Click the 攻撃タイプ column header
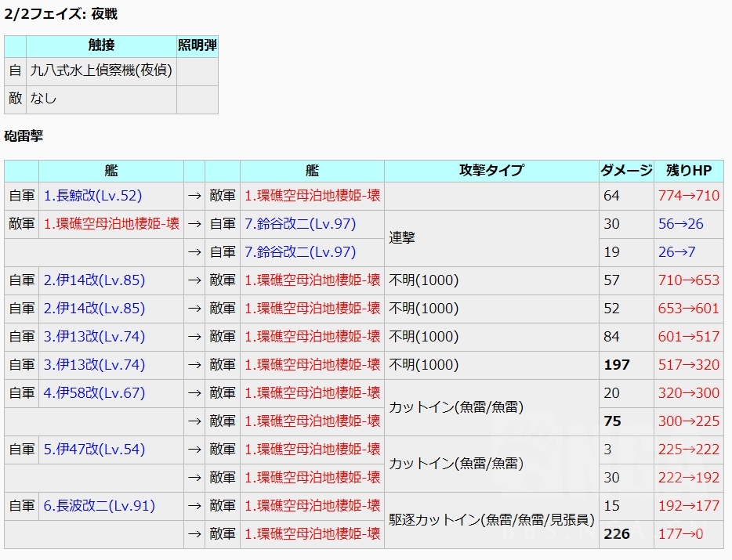This screenshot has width=732, height=560. point(491,171)
